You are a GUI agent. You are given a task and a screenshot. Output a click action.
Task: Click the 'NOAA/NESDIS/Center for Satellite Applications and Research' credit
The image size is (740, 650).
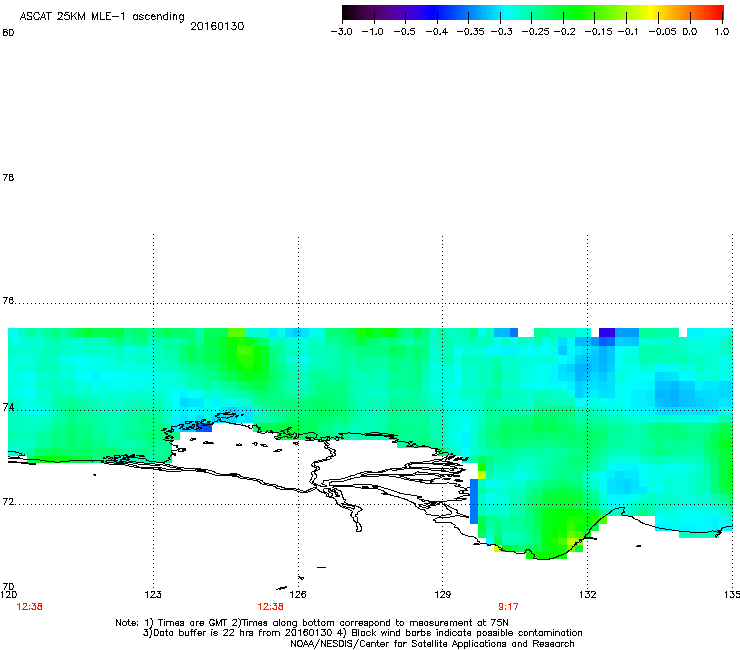pyautogui.click(x=432, y=644)
